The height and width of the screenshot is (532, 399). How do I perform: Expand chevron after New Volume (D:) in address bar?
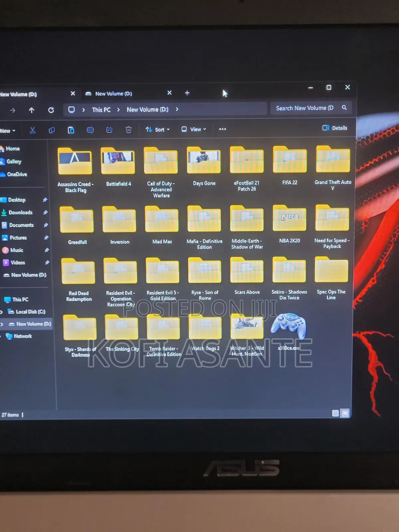(177, 109)
